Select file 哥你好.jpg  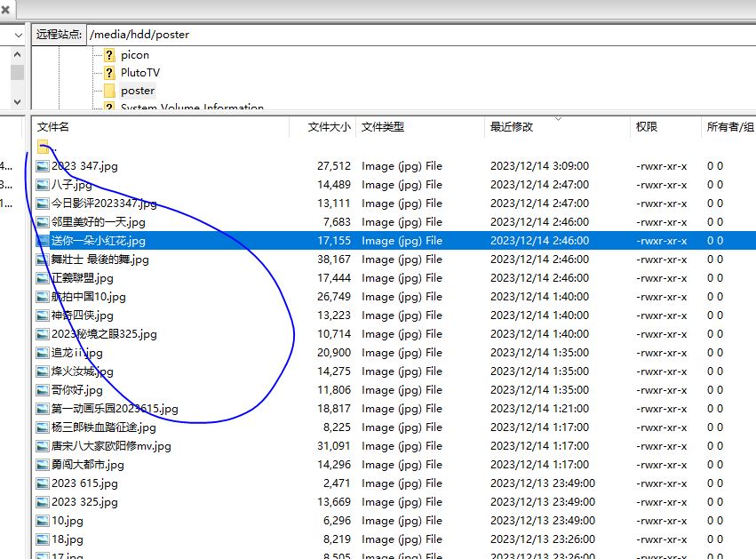[77, 390]
